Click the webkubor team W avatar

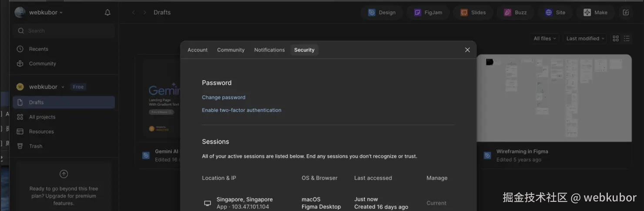20,87
